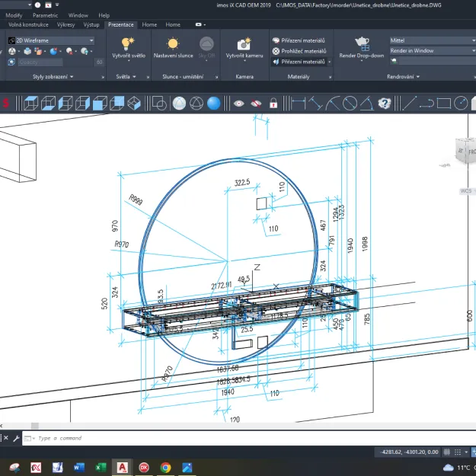Toggle the hide objects crossed-eye icon
Screen dimensions: 476x476
point(256,104)
